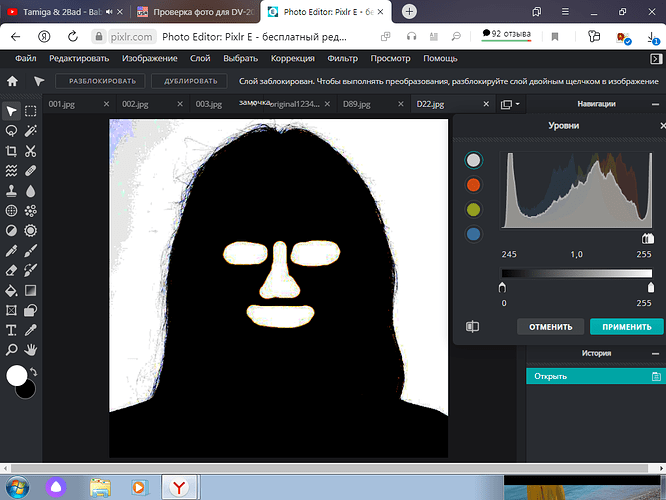The height and width of the screenshot is (500, 666).
Task: Swap foreground and background colors
Action: (x=34, y=372)
